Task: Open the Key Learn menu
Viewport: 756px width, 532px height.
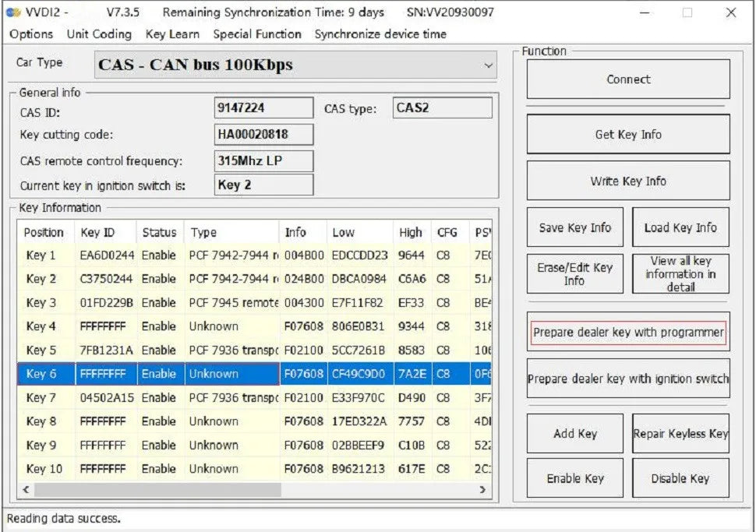Action: click(172, 34)
